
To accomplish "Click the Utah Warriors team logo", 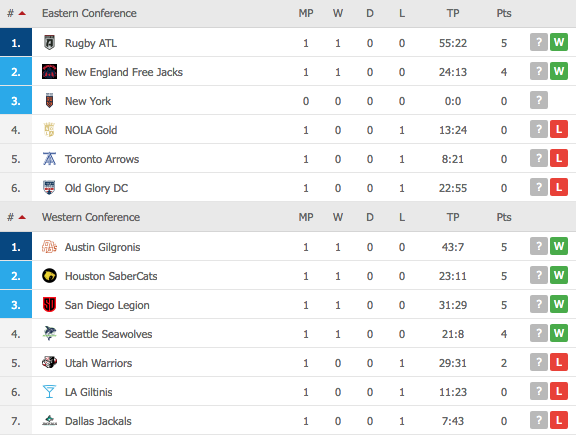I will pos(49,363).
